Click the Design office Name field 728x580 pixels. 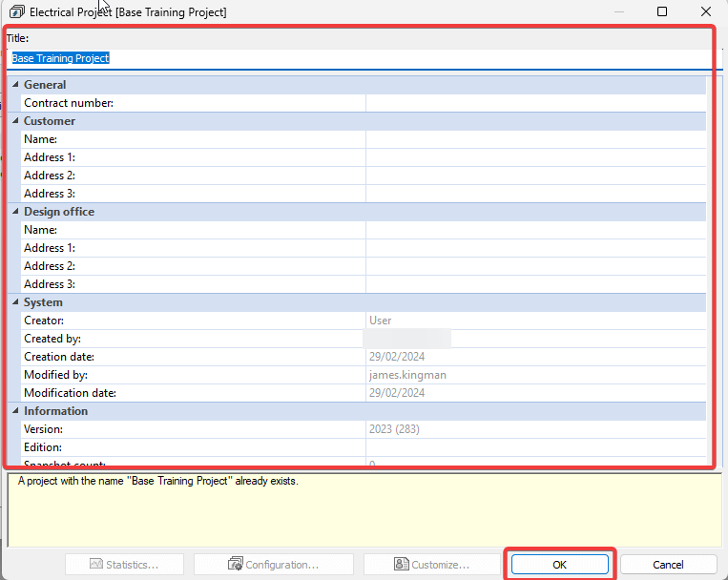(x=534, y=230)
